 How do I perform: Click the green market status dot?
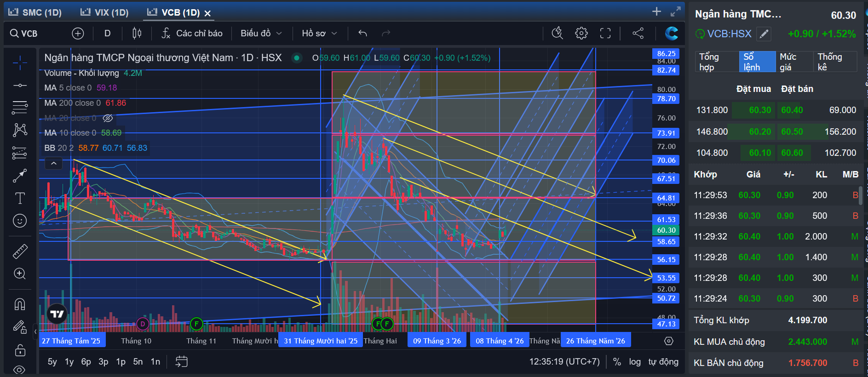click(297, 58)
